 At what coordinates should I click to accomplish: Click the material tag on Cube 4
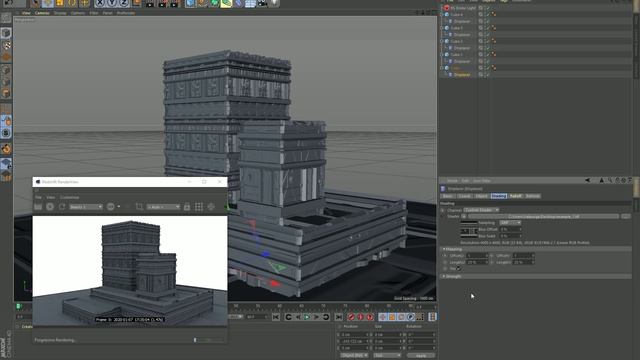493,14
